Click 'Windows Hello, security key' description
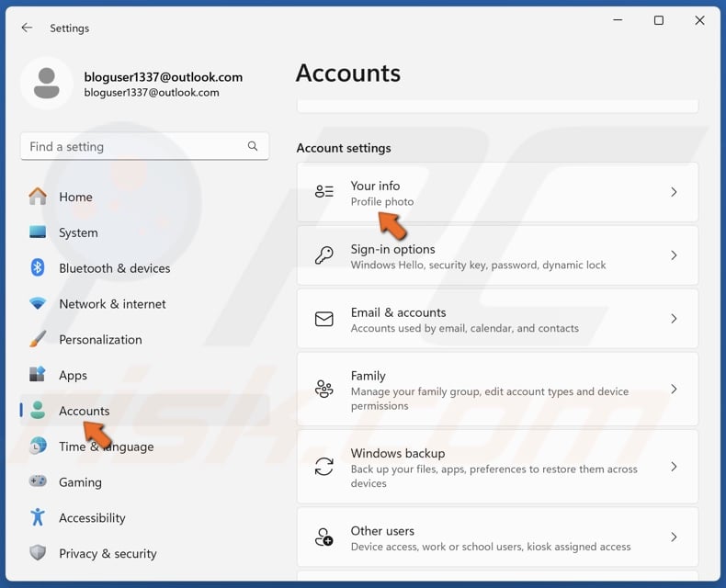Viewport: 726px width, 588px height. [478, 265]
